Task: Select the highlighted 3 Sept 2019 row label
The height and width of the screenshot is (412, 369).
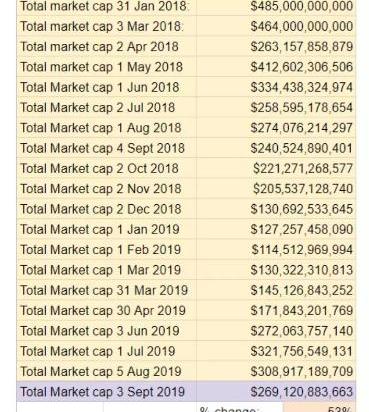Action: coord(107,392)
